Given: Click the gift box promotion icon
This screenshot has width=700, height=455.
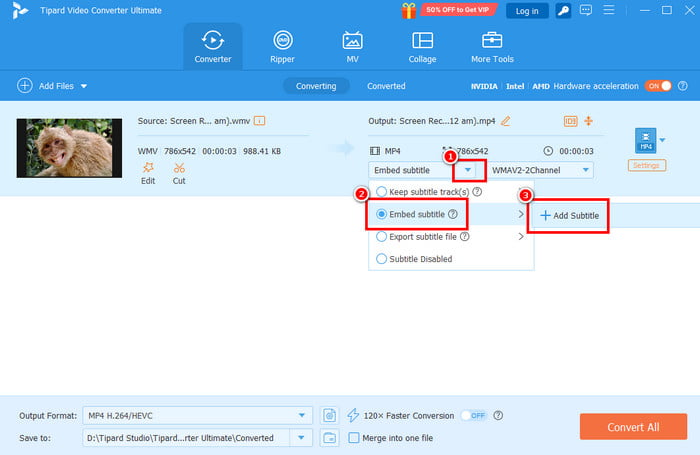Looking at the screenshot, I should [408, 10].
